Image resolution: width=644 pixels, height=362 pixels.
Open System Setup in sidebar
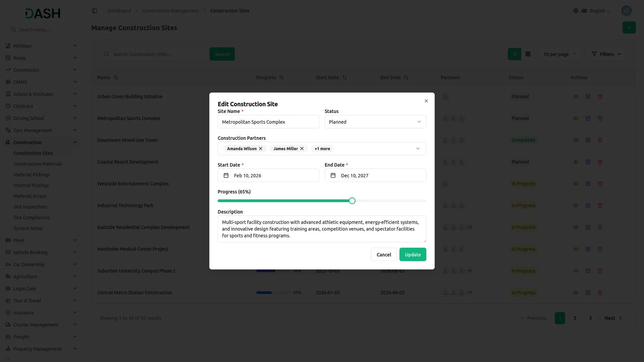click(28, 228)
